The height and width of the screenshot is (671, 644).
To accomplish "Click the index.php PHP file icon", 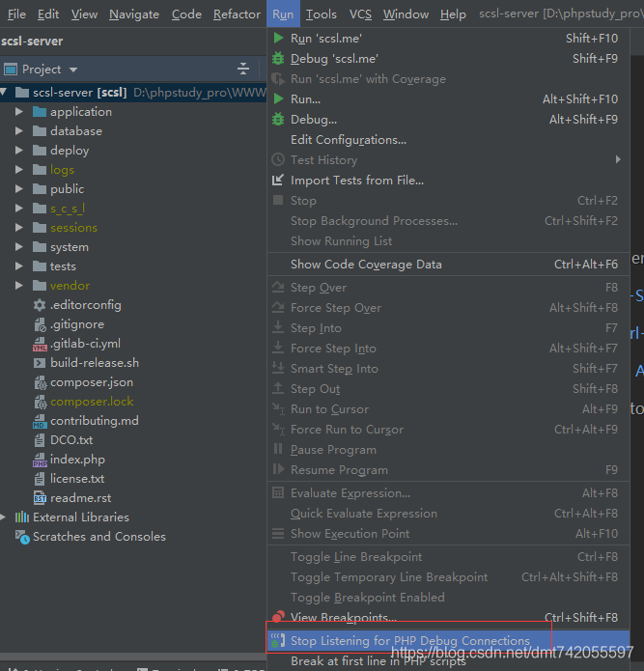I will 40,460.
